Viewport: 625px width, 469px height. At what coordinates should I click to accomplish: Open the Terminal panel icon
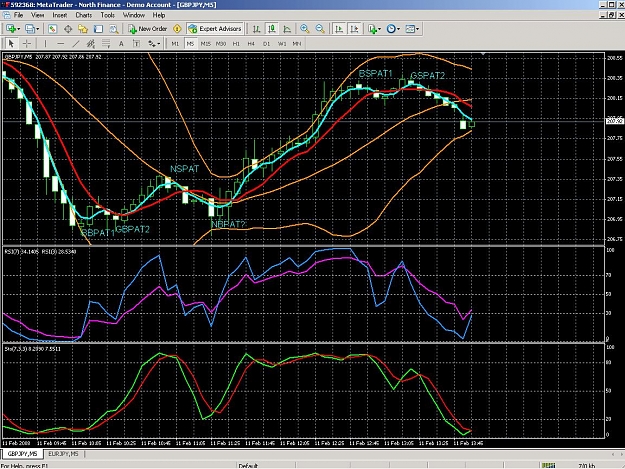tap(98, 29)
